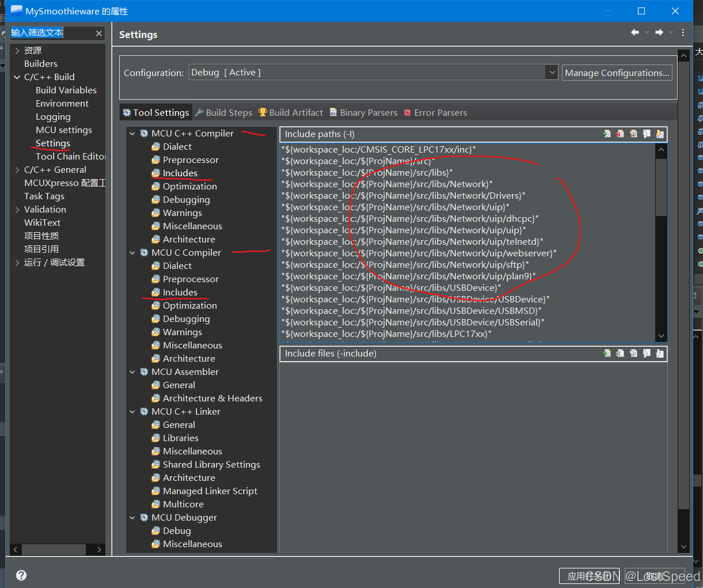Open Settings in left properties tree
Image resolution: width=703 pixels, height=588 pixels.
pos(53,143)
